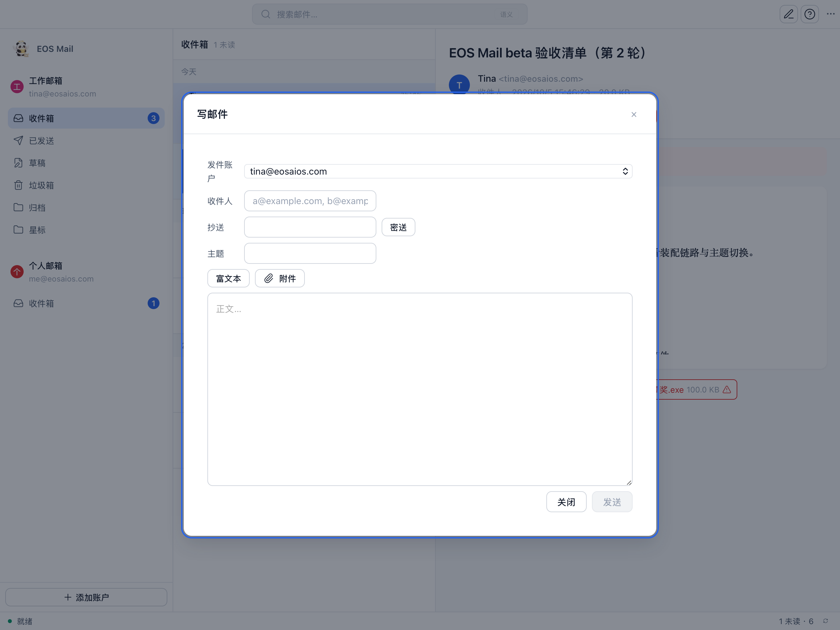Click Tina's blue sender avatar
840x630 pixels.
(x=459, y=84)
